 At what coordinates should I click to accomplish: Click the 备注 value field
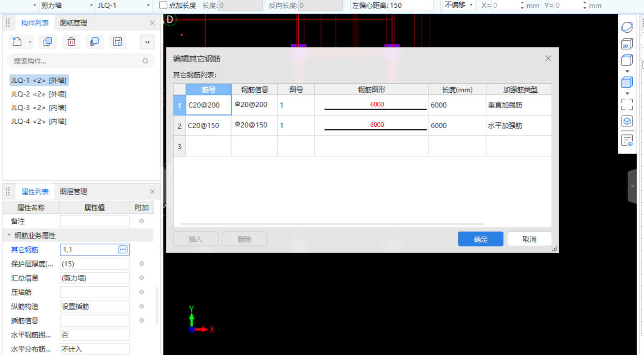point(95,221)
